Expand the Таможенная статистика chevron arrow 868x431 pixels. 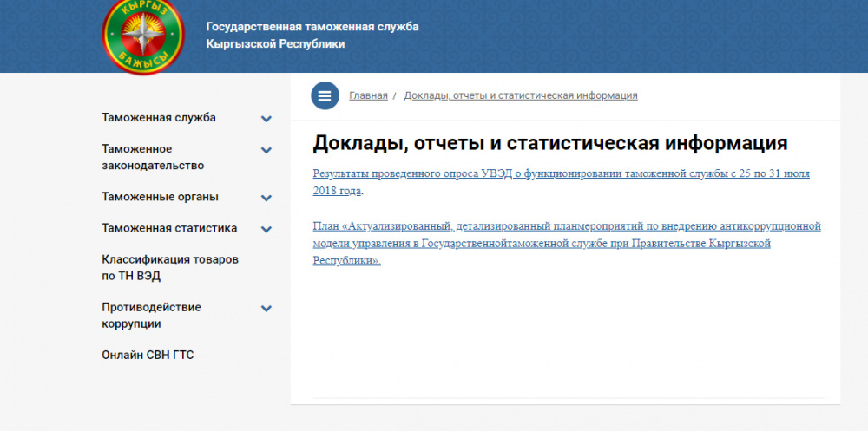point(266,229)
